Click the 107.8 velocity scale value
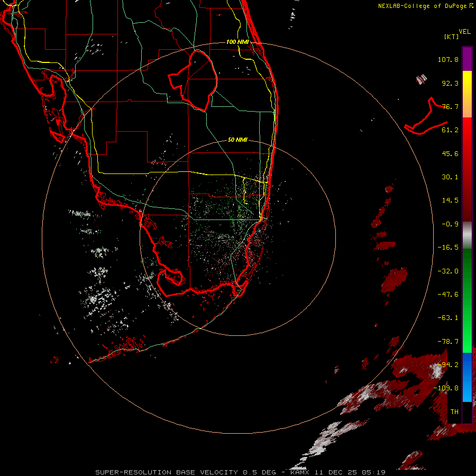 click(x=448, y=59)
